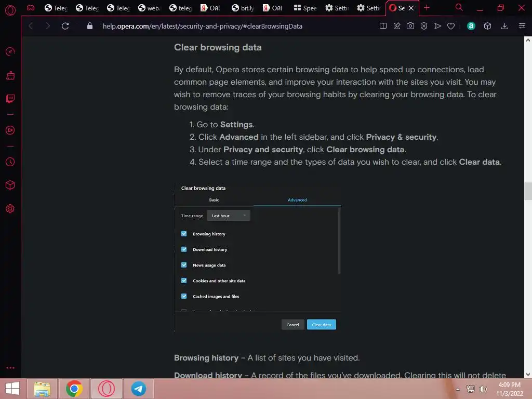Open sidebar setup three-dots menu
Viewport: 532px width, 399px height.
[x=10, y=368]
